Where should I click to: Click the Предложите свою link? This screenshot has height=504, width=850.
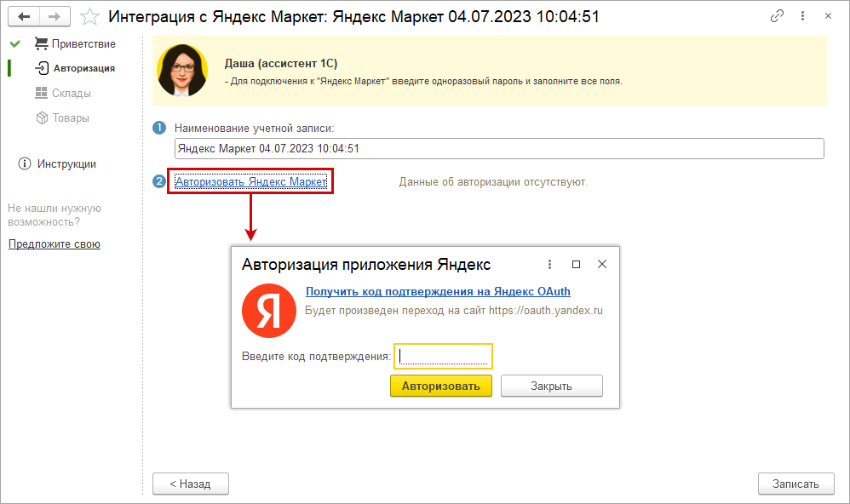(55, 244)
